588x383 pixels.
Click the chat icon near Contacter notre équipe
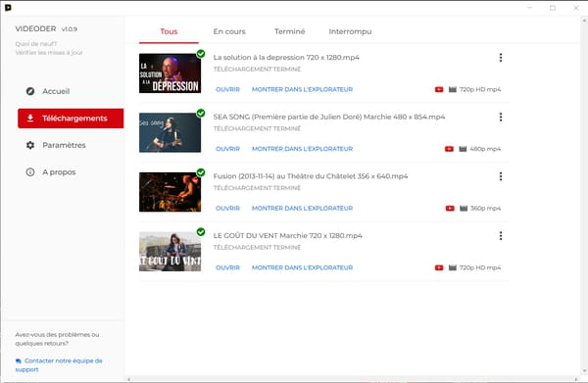coord(19,360)
